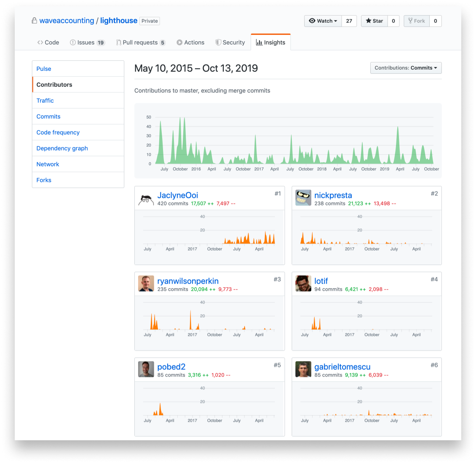The height and width of the screenshot is (464, 476).
Task: Open lotif's avatar photo
Action: [303, 284]
